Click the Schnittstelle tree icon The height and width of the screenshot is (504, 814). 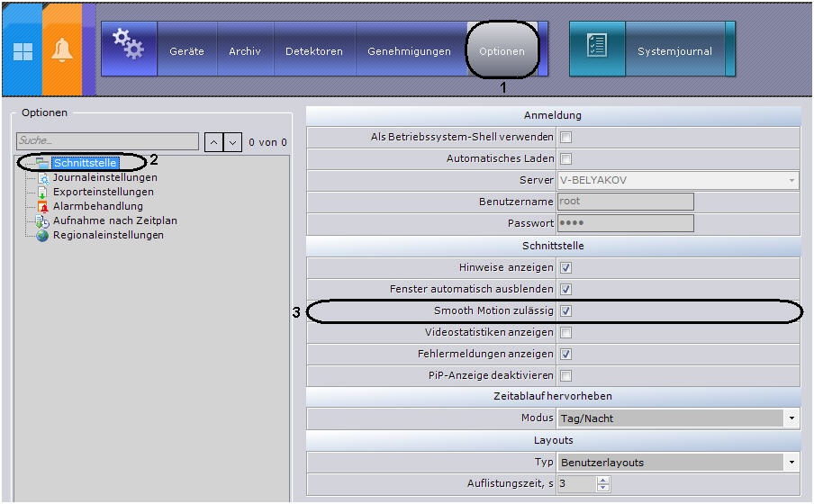pos(42,163)
